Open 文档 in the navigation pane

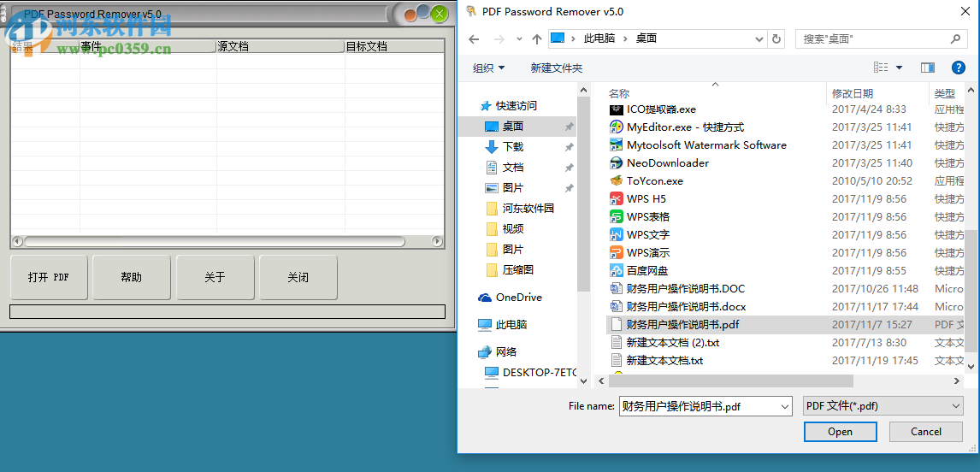tap(513, 168)
